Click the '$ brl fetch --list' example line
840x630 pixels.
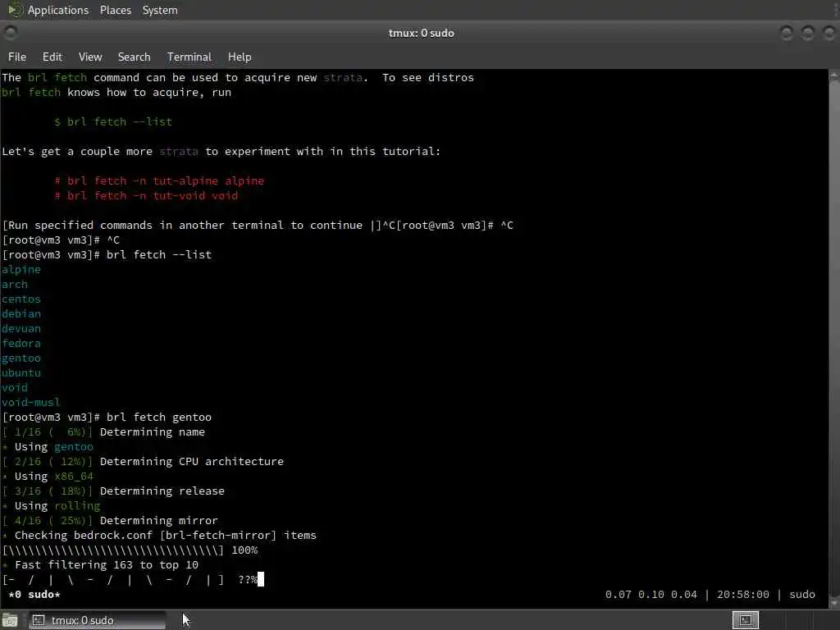pyautogui.click(x=113, y=121)
